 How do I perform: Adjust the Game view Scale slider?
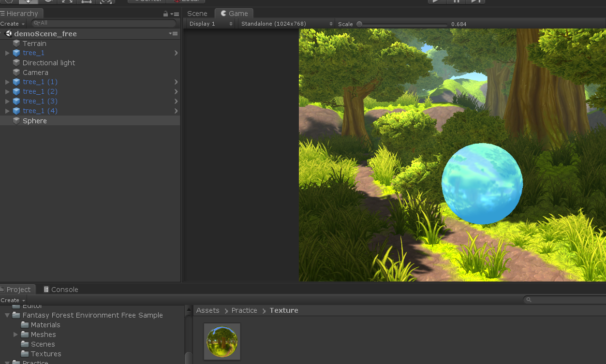pos(402,24)
